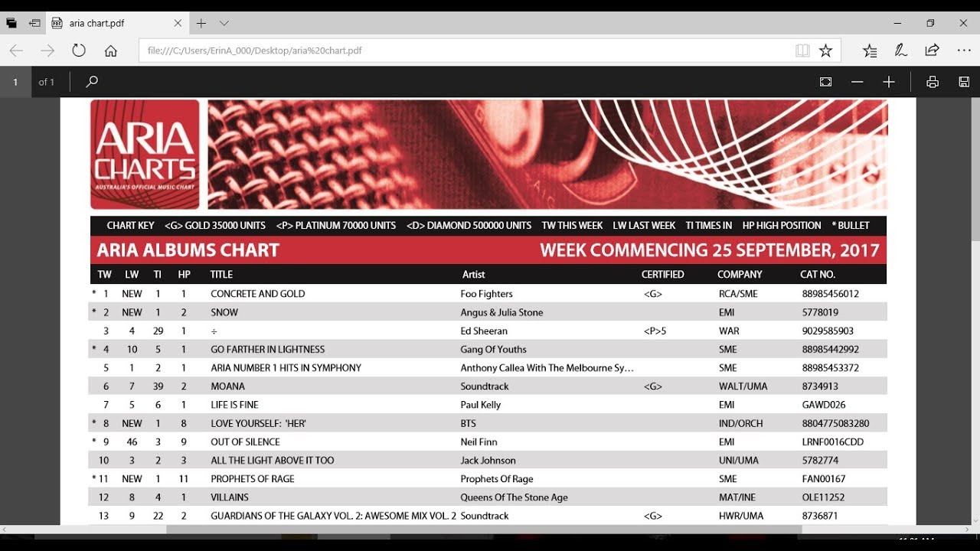The width and height of the screenshot is (980, 551).
Task: Select the CERTIFIED column header
Action: (x=663, y=274)
